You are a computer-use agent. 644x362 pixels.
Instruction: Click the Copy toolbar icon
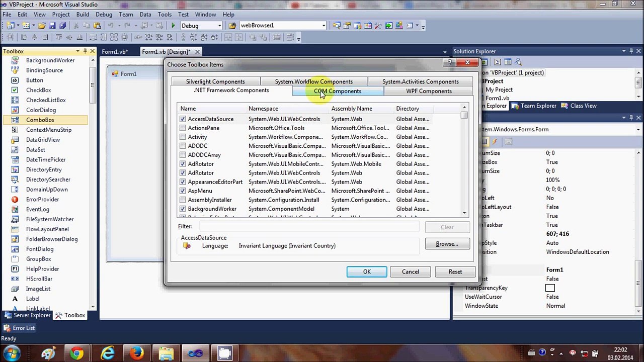(x=87, y=25)
